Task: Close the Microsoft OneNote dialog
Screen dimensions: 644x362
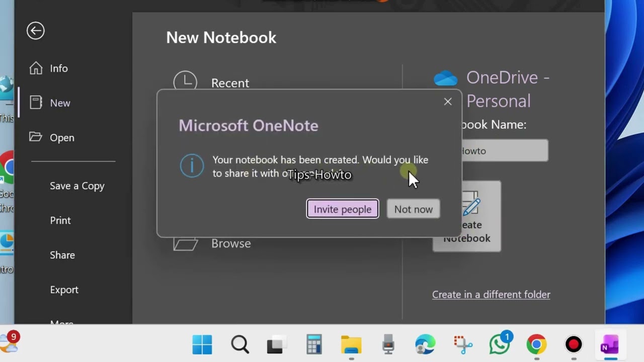Action: coord(448,102)
